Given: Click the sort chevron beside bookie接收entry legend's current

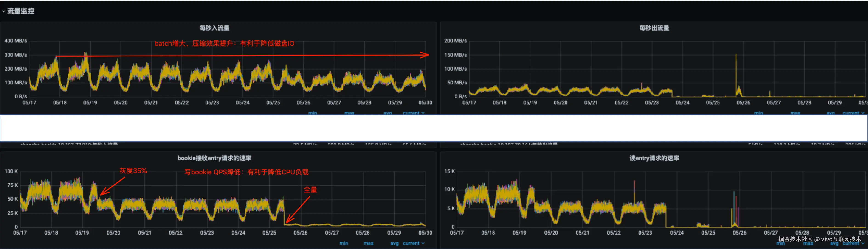Looking at the screenshot, I should point(423,243).
